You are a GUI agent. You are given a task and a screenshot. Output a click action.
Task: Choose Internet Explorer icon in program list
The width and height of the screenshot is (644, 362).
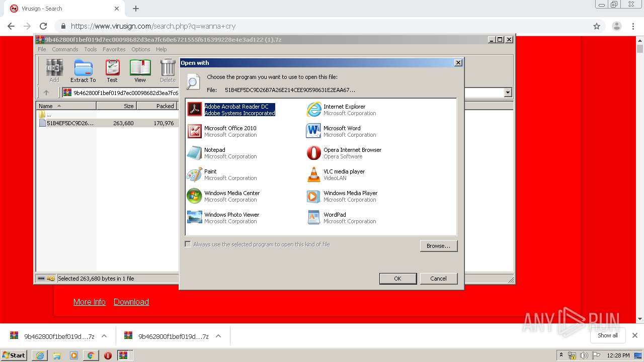point(313,109)
